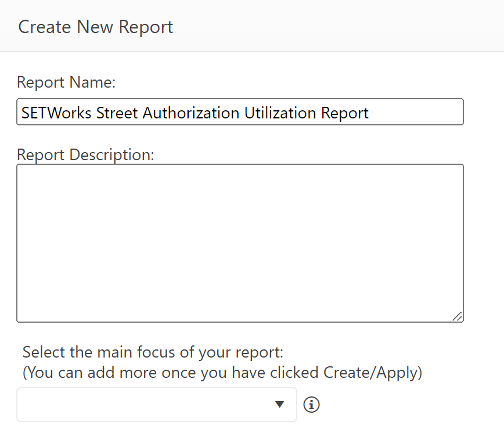504x433 pixels.
Task: Place cursor on "Street" in the name field
Action: pyautogui.click(x=117, y=113)
